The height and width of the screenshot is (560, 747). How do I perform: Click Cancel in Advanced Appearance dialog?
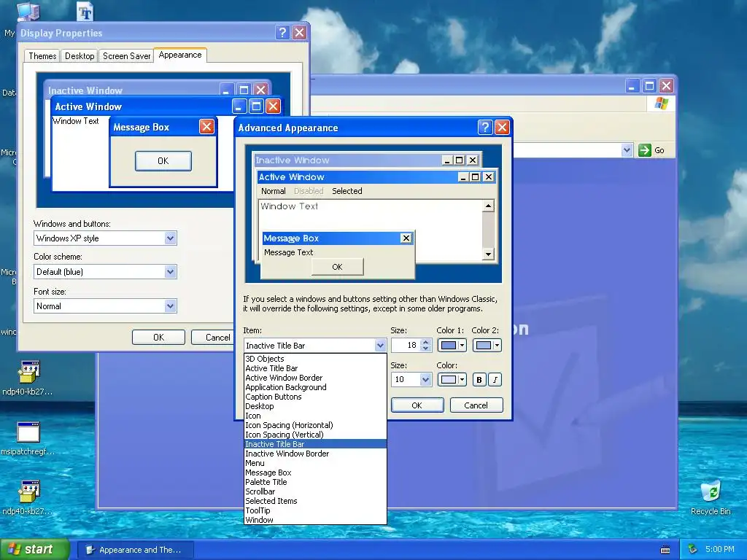click(x=476, y=405)
